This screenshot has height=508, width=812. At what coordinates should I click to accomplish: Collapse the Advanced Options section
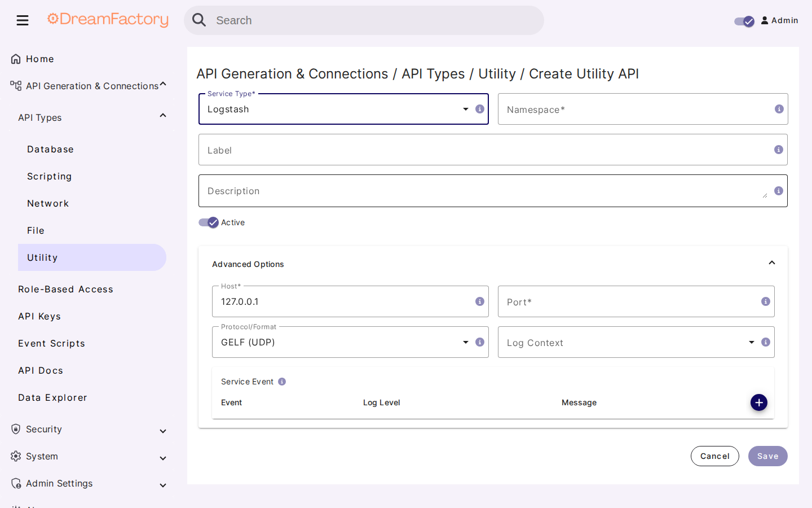coord(772,262)
